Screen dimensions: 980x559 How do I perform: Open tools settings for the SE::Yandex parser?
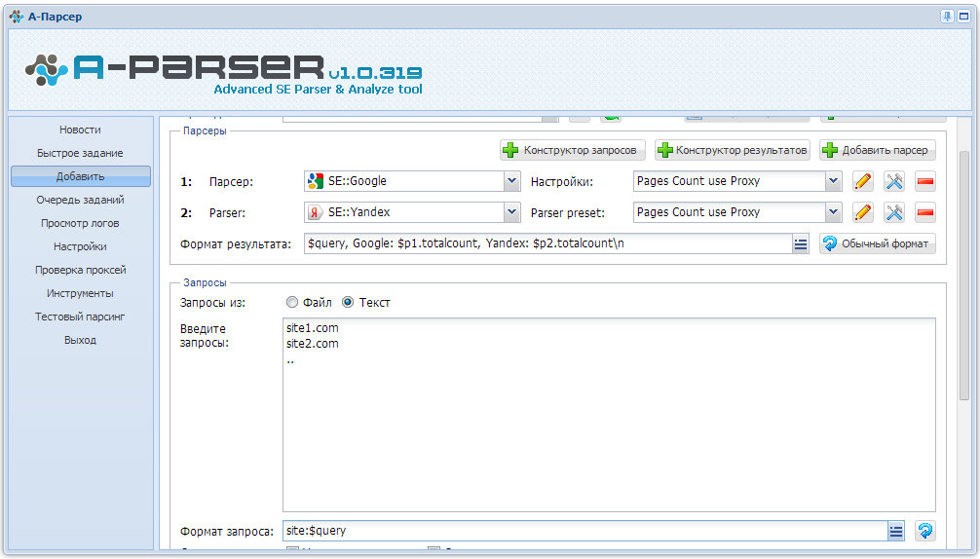[x=894, y=213]
